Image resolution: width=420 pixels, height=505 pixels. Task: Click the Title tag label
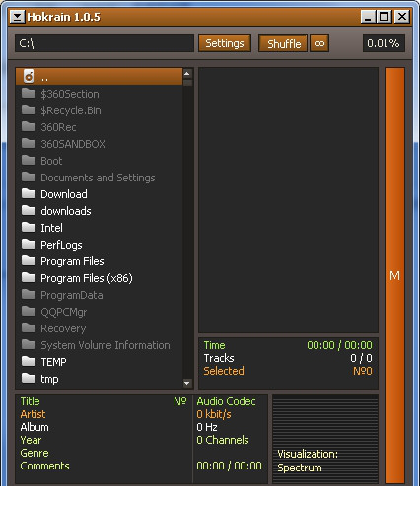click(30, 401)
